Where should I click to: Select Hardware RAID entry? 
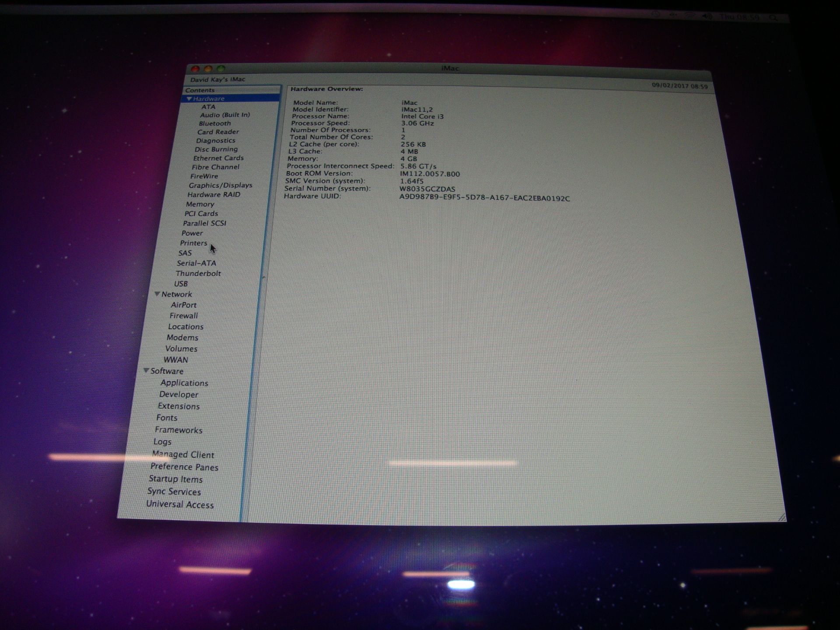coord(214,195)
